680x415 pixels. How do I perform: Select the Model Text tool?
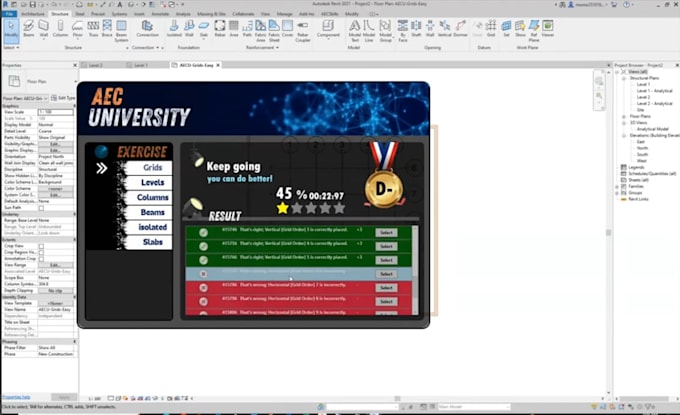click(355, 30)
